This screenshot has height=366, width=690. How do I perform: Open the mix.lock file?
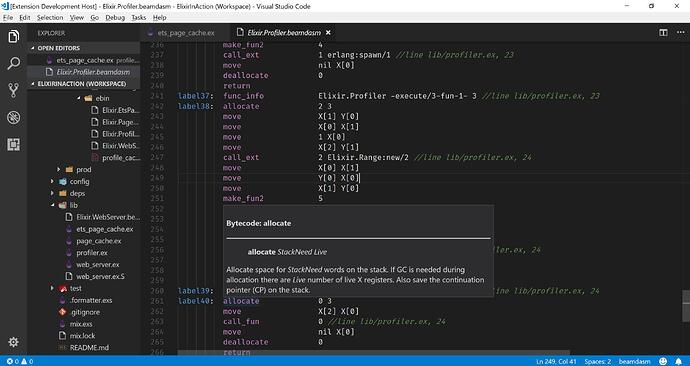(x=82, y=336)
